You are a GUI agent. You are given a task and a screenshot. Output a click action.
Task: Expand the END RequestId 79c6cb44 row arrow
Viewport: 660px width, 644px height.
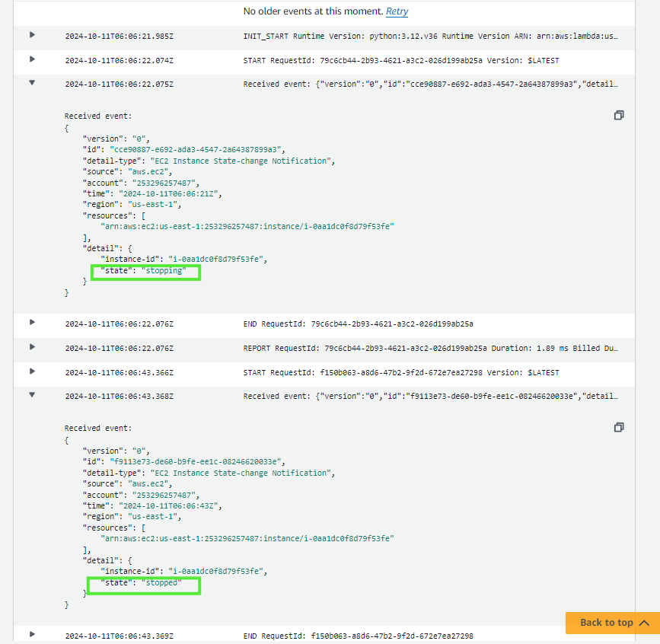[32, 322]
